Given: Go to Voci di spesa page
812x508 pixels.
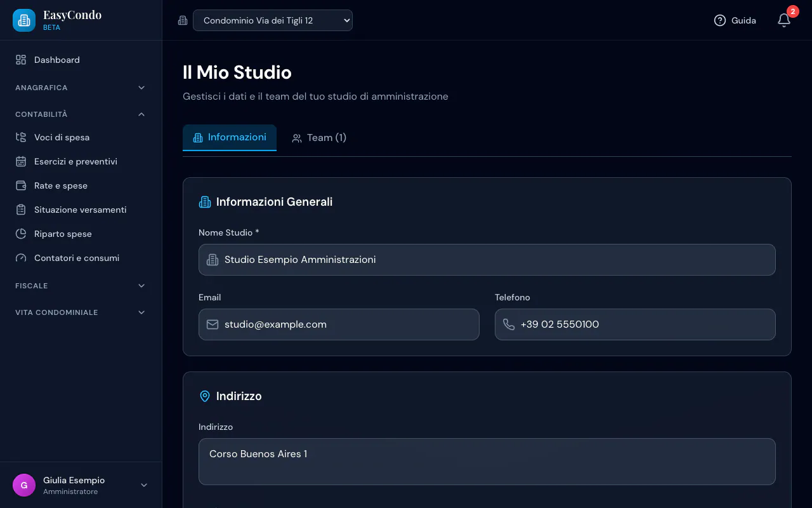Looking at the screenshot, I should 81,137.
